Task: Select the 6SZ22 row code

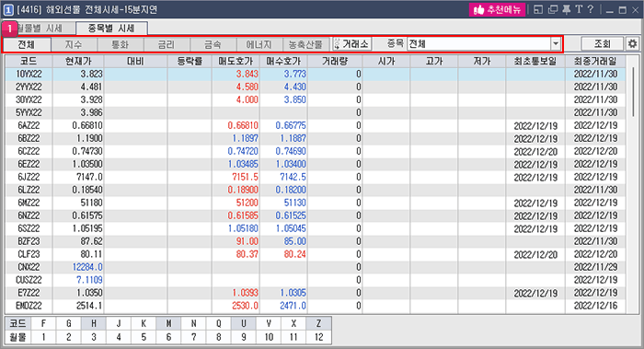Action: (x=29, y=228)
